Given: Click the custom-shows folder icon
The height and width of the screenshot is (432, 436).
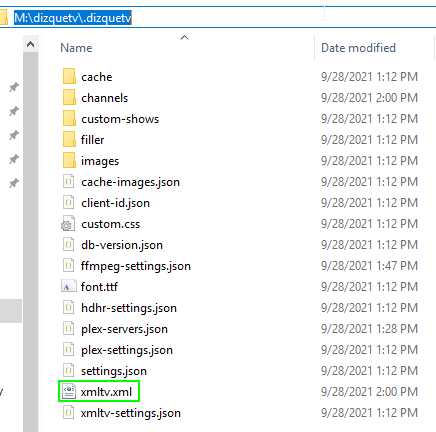Looking at the screenshot, I should tap(69, 118).
